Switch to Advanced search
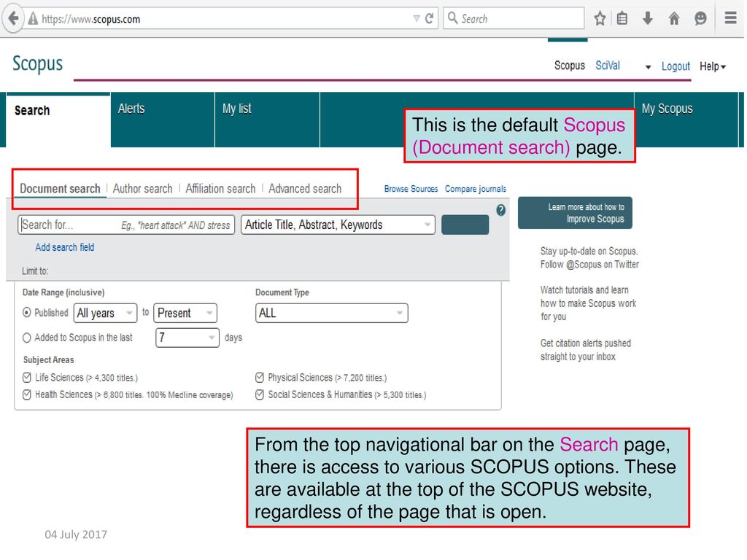This screenshot has height=560, width=747. pyautogui.click(x=305, y=189)
